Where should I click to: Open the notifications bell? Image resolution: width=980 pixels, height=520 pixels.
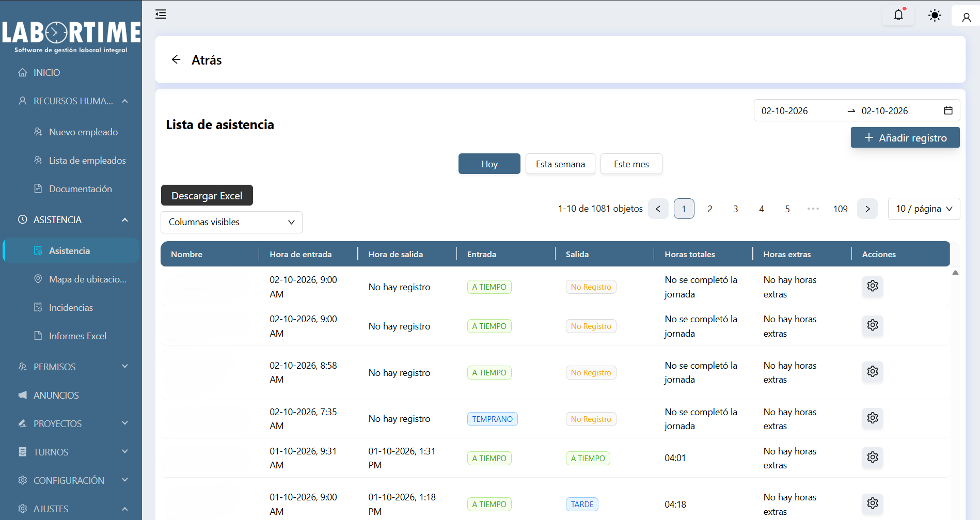pos(898,15)
